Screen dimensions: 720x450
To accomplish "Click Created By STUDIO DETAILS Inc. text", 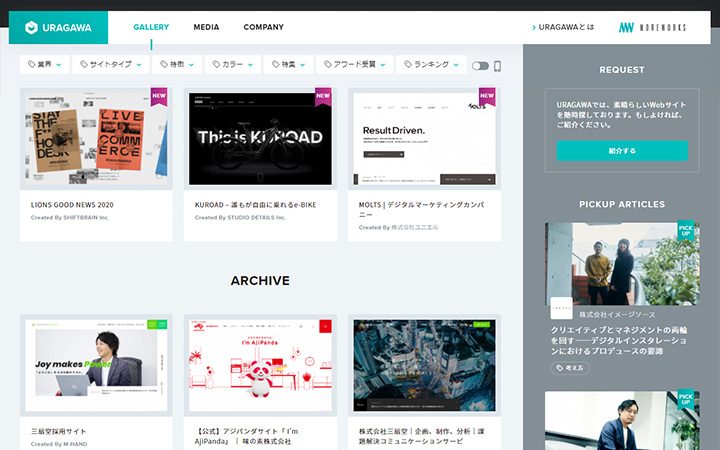I will 240,218.
